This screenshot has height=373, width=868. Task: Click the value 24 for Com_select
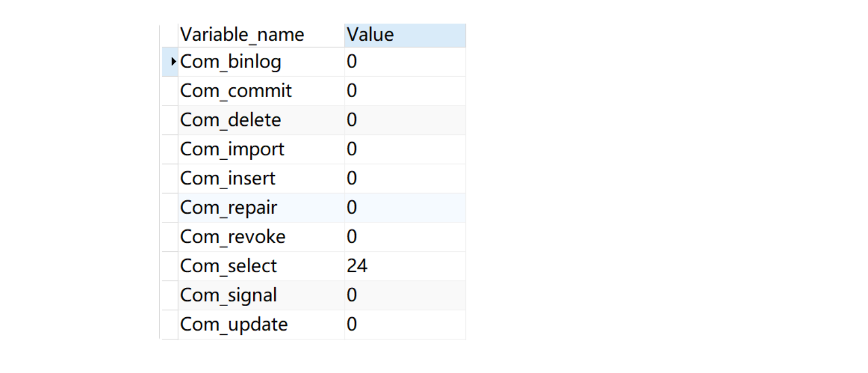point(357,266)
